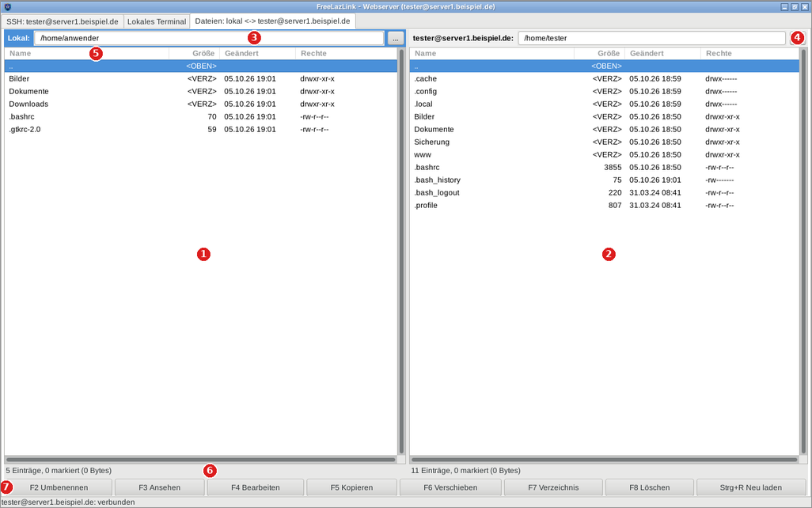Click the F5 Kopieren button
Viewport: 812px width, 508px height.
coord(351,487)
